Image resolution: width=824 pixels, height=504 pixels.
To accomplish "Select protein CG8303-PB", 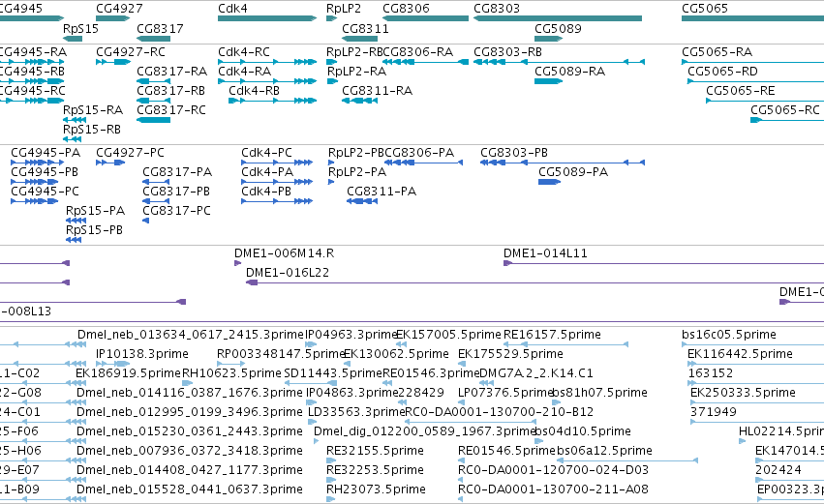I will tap(514, 153).
